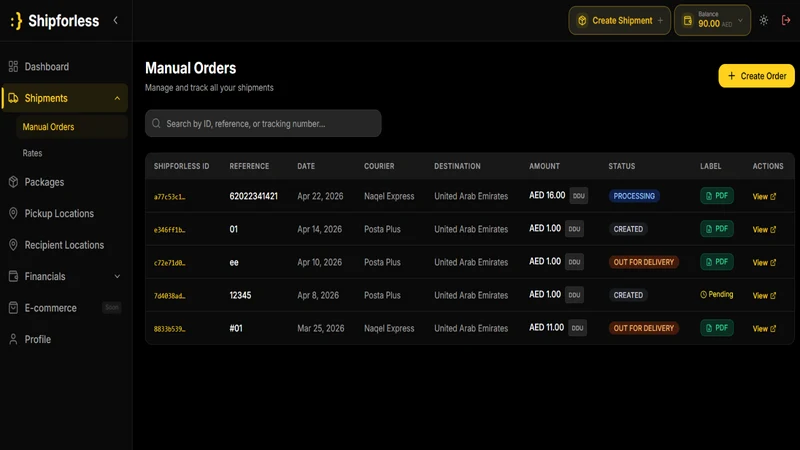Viewport: 800px width, 450px height.
Task: Click date Apr 22, 2026
Action: pyautogui.click(x=320, y=196)
